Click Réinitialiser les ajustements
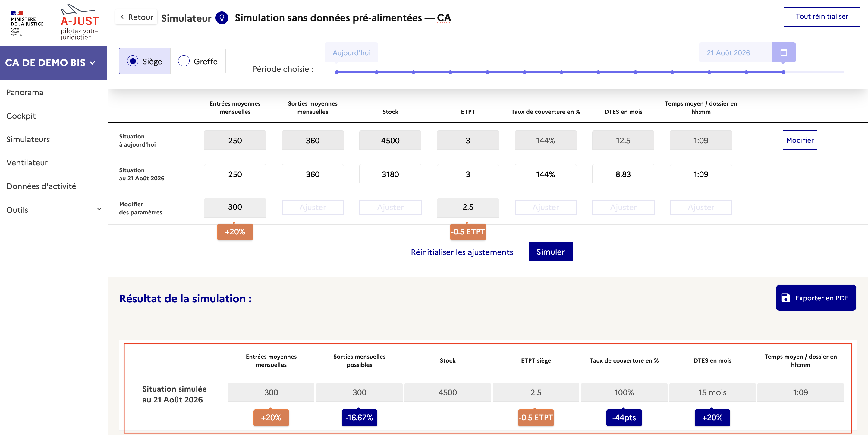Image resolution: width=868 pixels, height=435 pixels. pyautogui.click(x=462, y=252)
